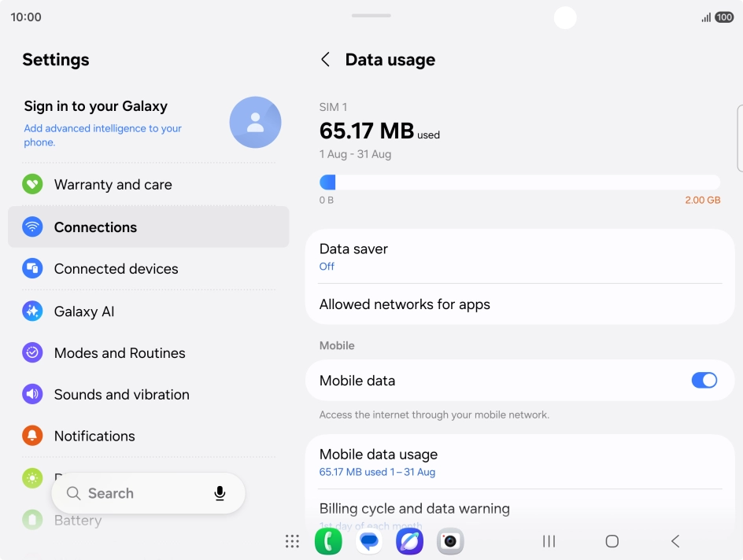The height and width of the screenshot is (560, 743).
Task: Tap the 10:00 clock in status bar
Action: click(26, 17)
